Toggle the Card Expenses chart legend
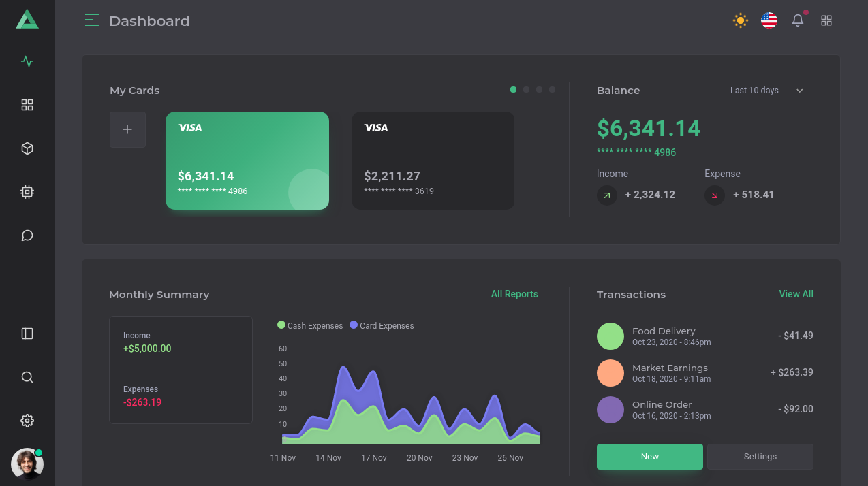This screenshot has width=868, height=486. click(381, 325)
